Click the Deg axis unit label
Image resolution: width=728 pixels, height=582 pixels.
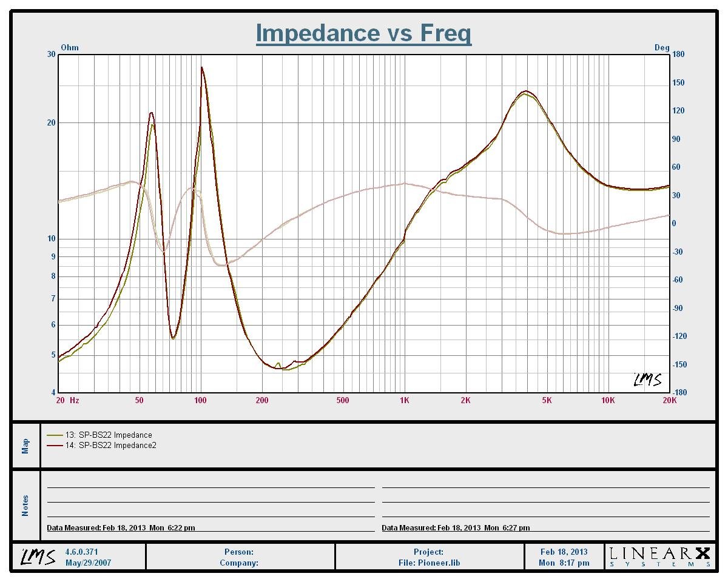(x=662, y=48)
